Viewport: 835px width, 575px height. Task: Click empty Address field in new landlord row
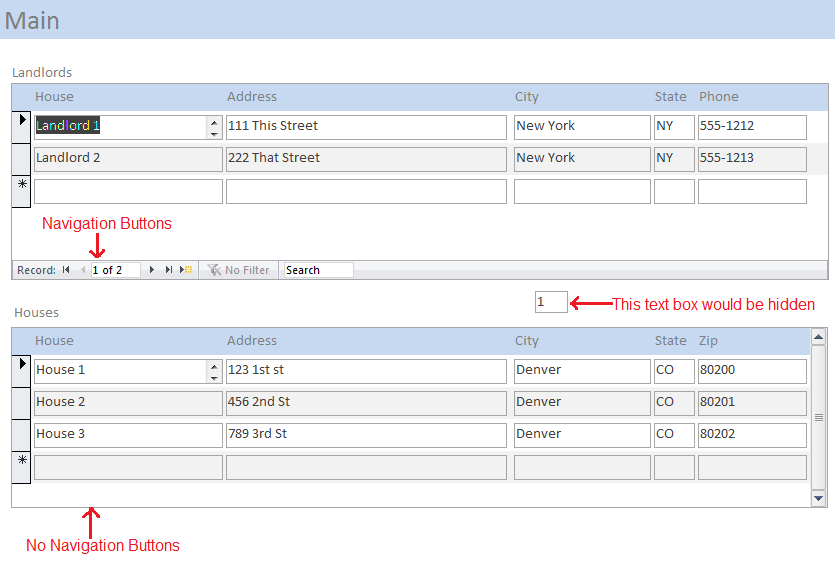pyautogui.click(x=366, y=191)
